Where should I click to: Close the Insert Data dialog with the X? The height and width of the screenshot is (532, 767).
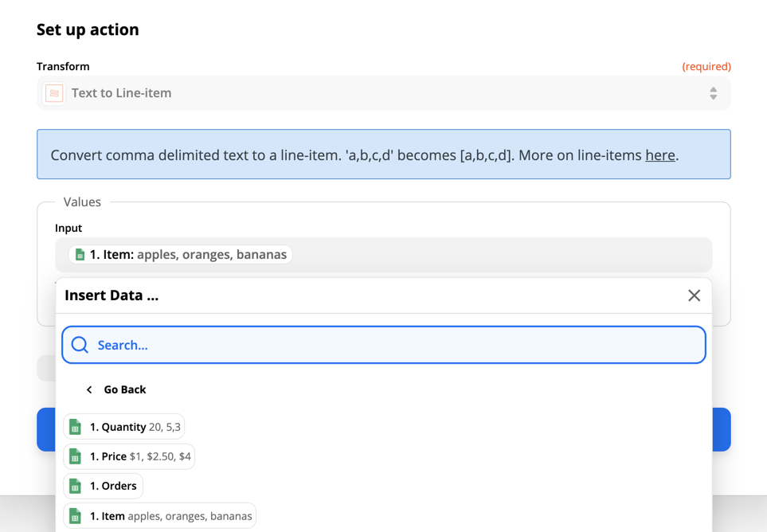pos(694,295)
